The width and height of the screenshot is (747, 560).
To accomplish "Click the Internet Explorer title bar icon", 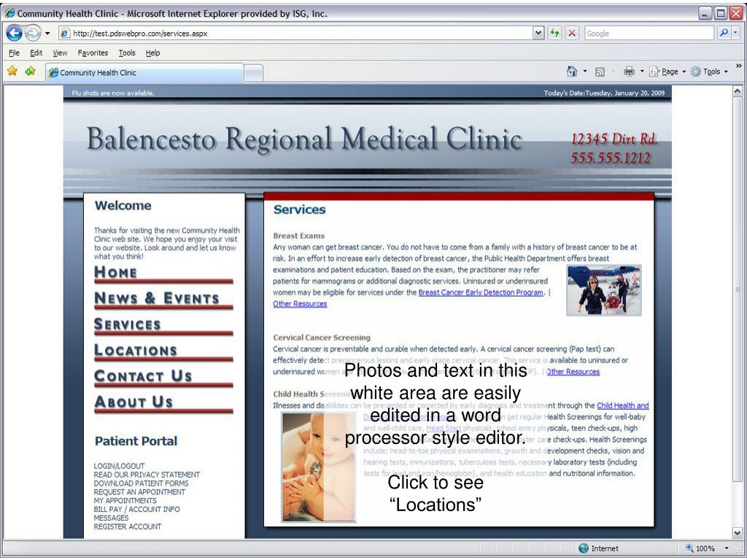I will click(x=9, y=13).
